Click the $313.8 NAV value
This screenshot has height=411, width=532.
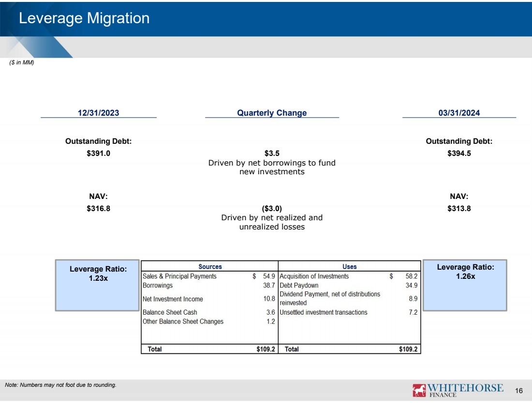[x=459, y=209]
